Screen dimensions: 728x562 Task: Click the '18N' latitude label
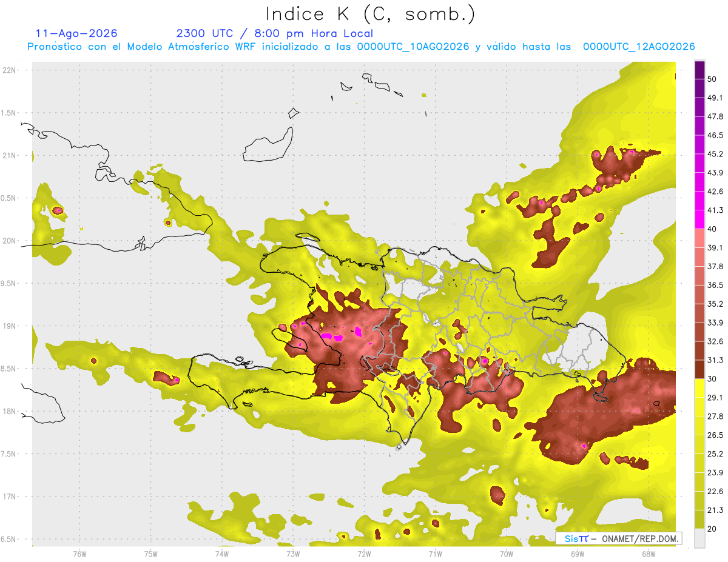pos(9,412)
